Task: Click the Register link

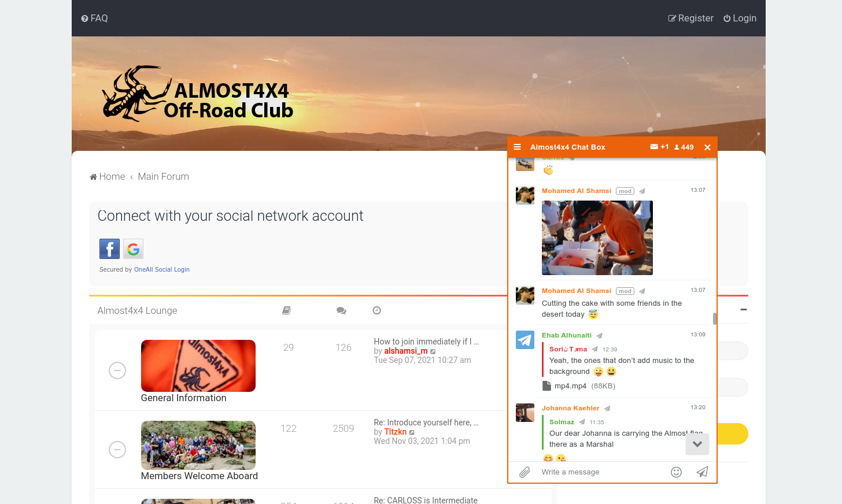Action: [x=690, y=18]
